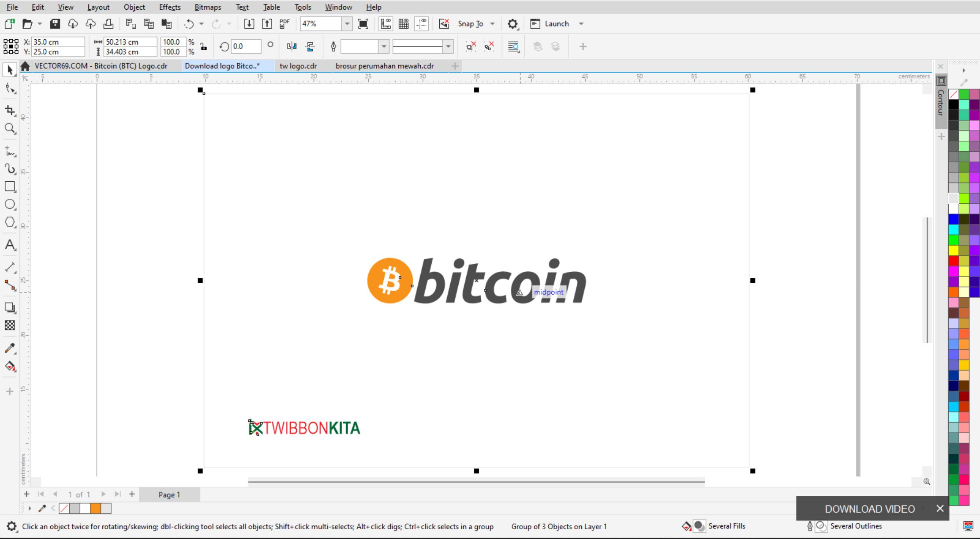Click the Full-screen preview icon

pos(363,24)
